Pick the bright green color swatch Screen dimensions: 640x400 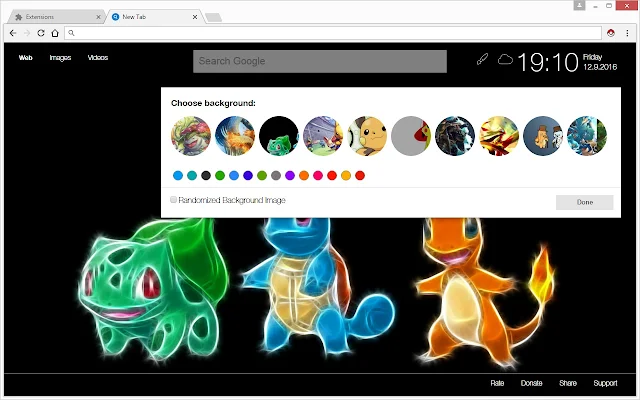click(220, 176)
